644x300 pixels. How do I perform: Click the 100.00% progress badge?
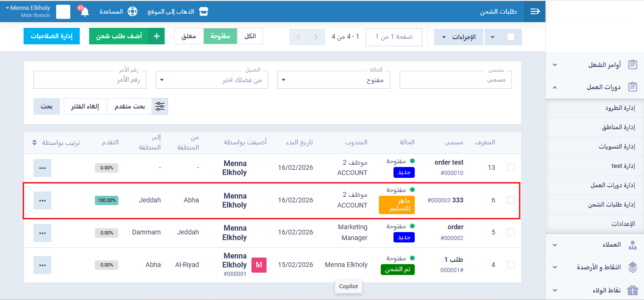107,200
